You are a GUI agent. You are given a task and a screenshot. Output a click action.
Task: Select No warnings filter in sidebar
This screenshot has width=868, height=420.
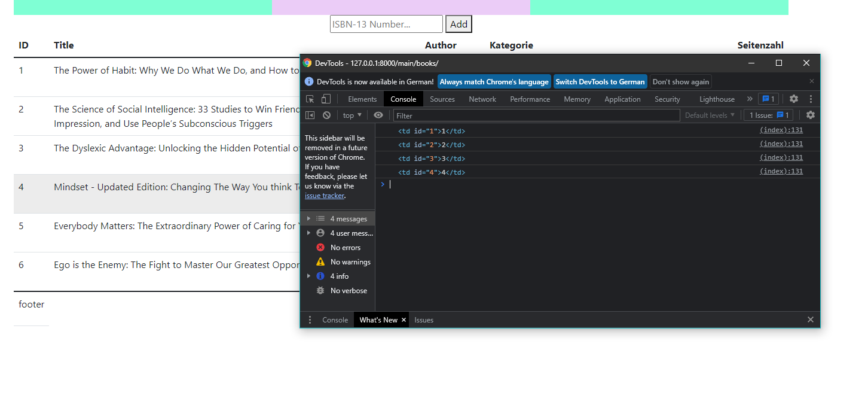337,262
